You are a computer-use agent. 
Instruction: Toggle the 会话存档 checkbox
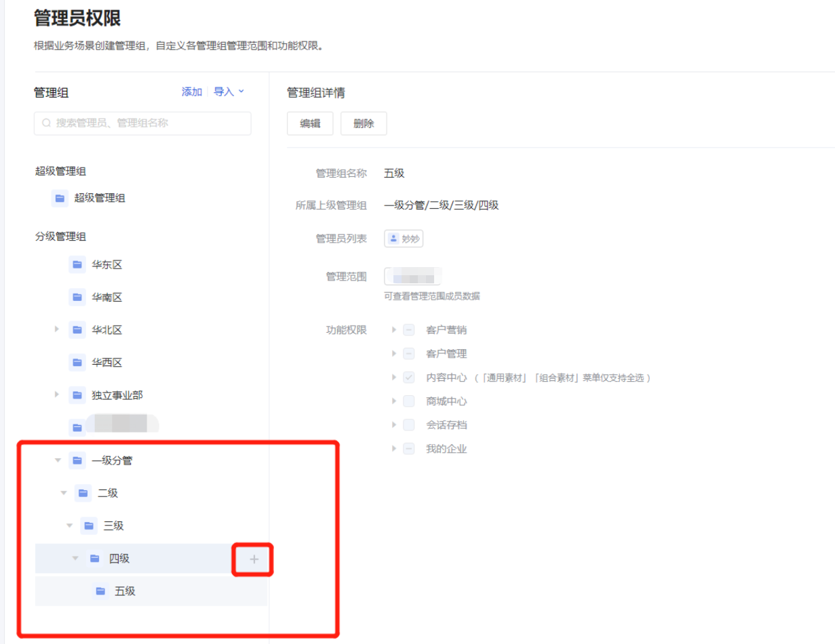point(409,425)
